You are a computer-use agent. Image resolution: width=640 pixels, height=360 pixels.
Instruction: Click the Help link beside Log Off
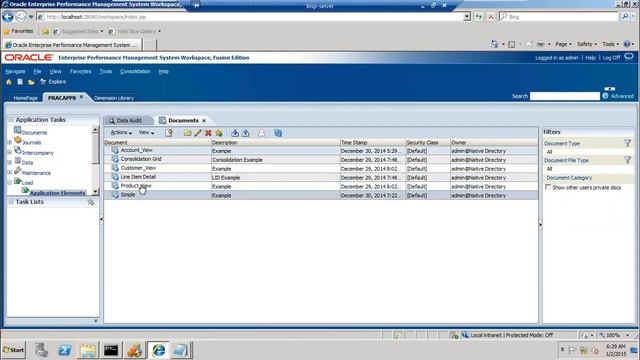(590, 58)
